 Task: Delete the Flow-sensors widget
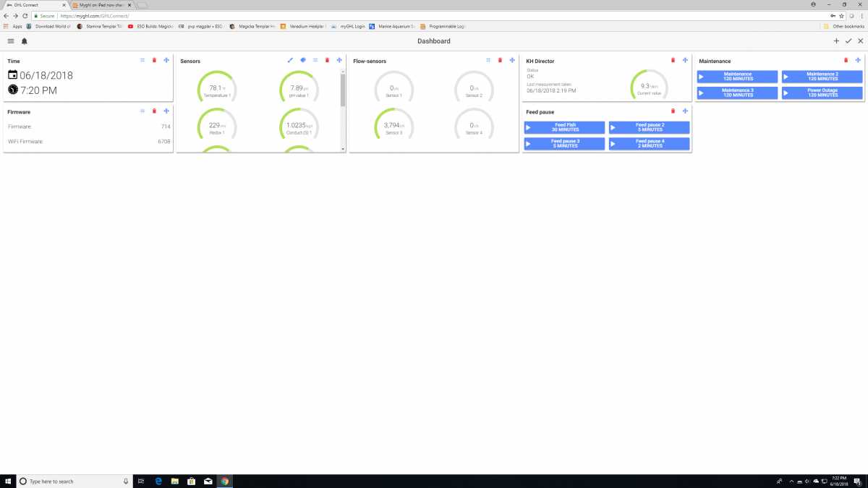pyautogui.click(x=500, y=60)
